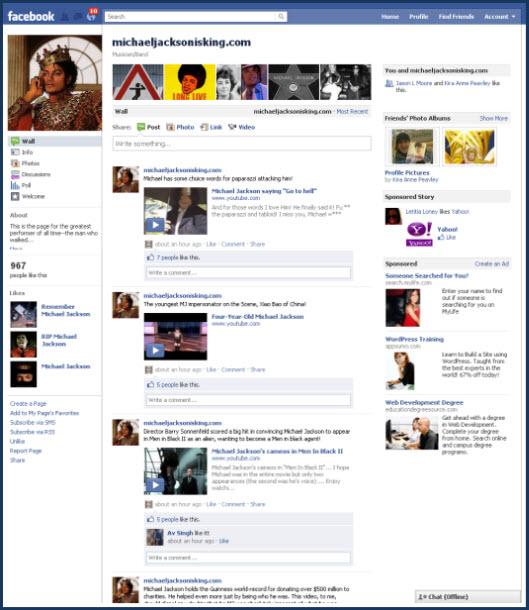The width and height of the screenshot is (529, 610).
Task: Open Kira Anne Peavley's album thumbnail
Action: coord(412,147)
